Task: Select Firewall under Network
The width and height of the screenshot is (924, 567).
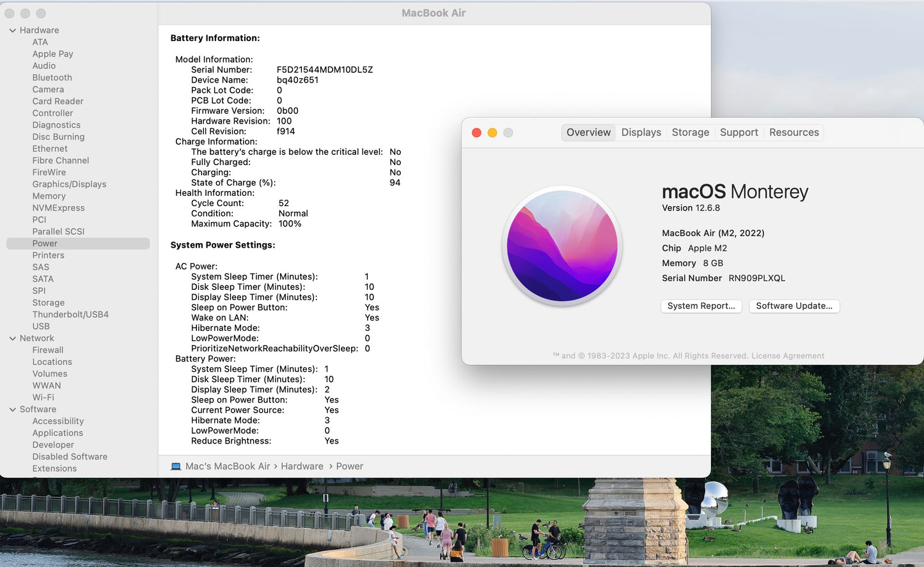Action: (x=48, y=350)
